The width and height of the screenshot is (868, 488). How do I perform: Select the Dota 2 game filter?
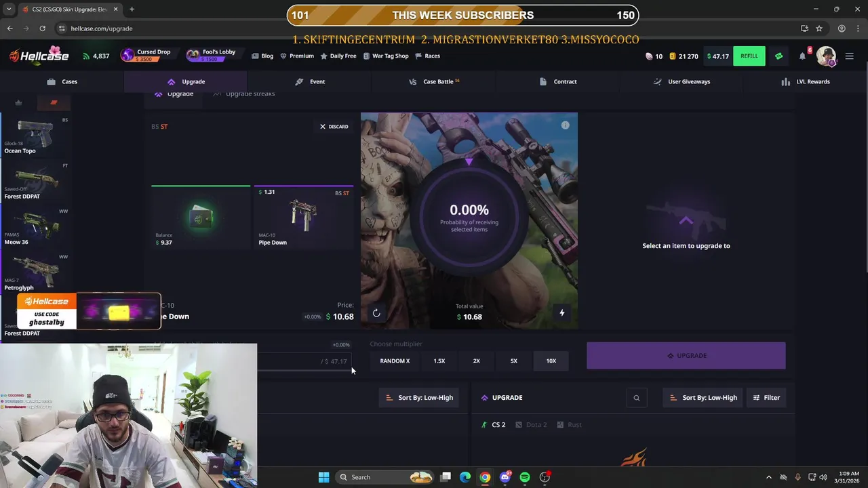531,425
